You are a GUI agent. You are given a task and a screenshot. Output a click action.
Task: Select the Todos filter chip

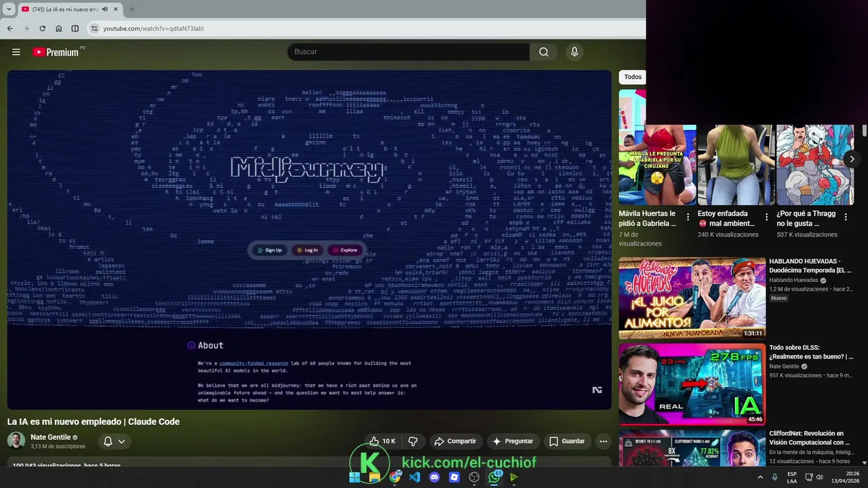[633, 77]
